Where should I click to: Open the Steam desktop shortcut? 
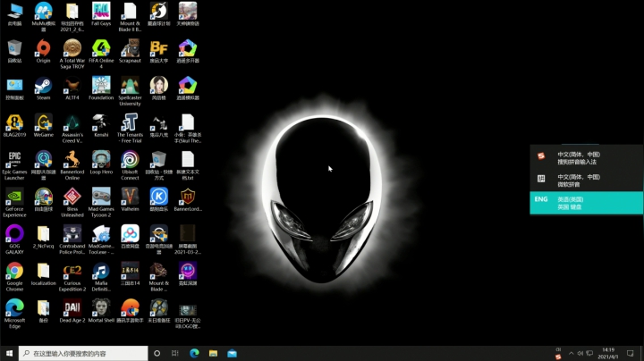[x=43, y=88]
